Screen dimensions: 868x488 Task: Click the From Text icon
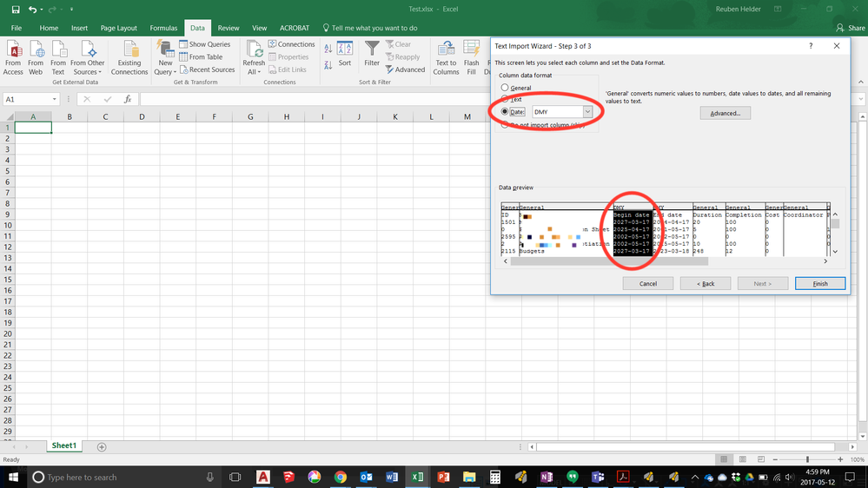pos(58,58)
